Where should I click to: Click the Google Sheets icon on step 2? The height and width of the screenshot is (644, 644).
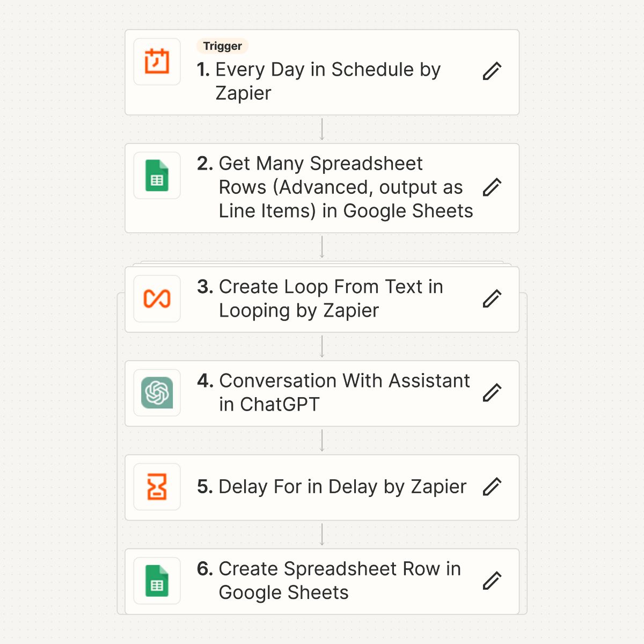click(157, 175)
